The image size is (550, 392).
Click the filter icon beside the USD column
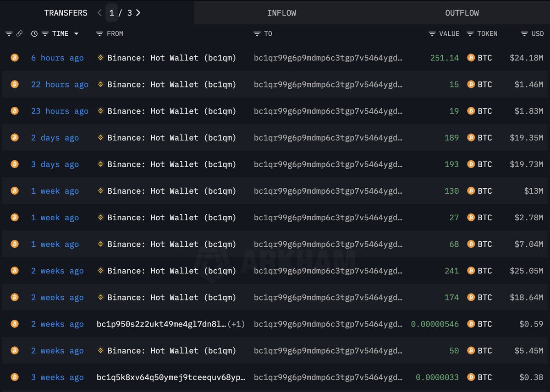pyautogui.click(x=524, y=34)
